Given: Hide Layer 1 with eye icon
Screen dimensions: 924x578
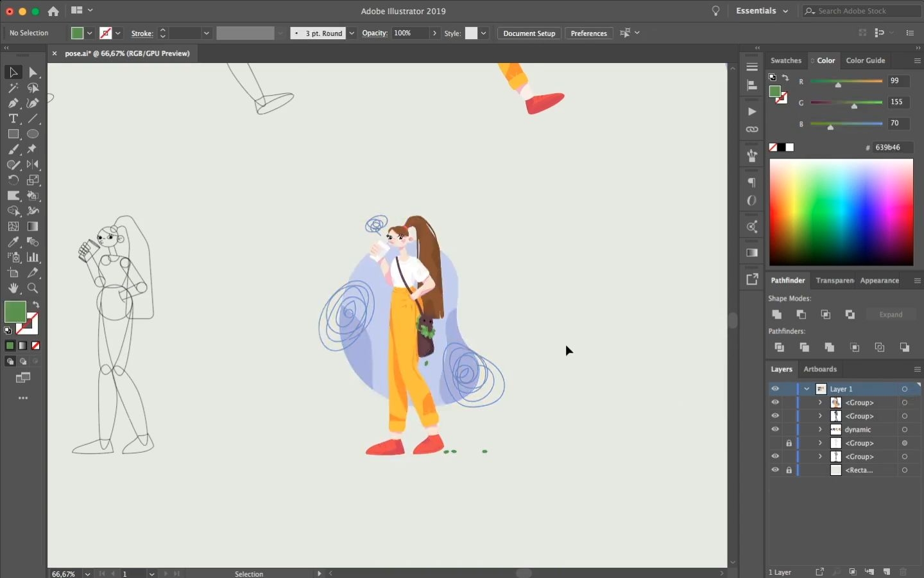Looking at the screenshot, I should pos(775,389).
